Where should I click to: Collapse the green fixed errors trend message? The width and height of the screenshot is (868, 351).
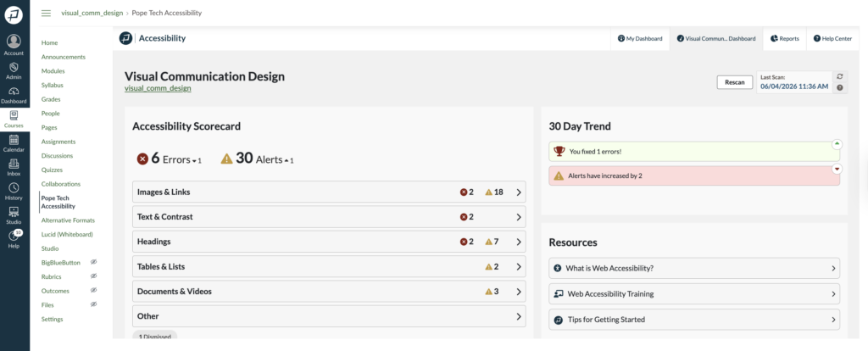click(837, 144)
